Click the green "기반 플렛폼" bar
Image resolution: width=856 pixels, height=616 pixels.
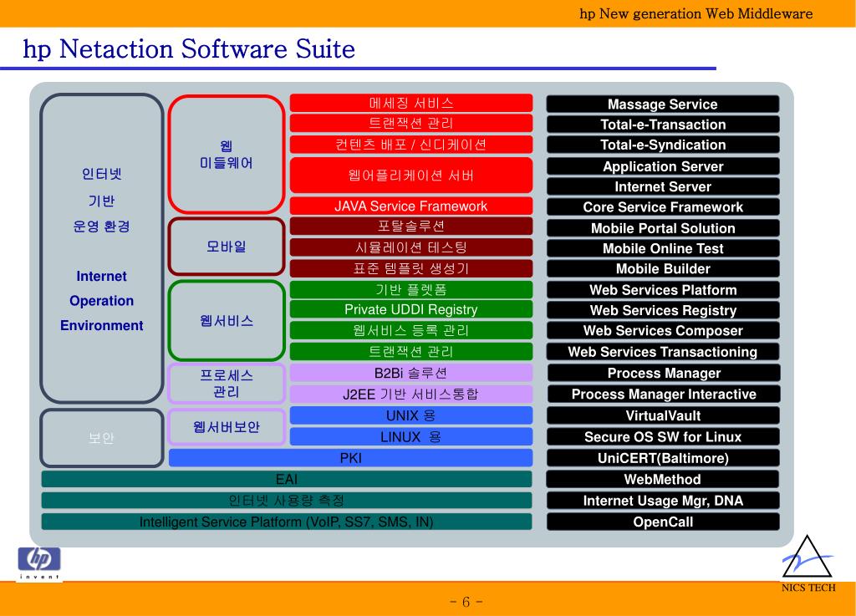coord(411,289)
